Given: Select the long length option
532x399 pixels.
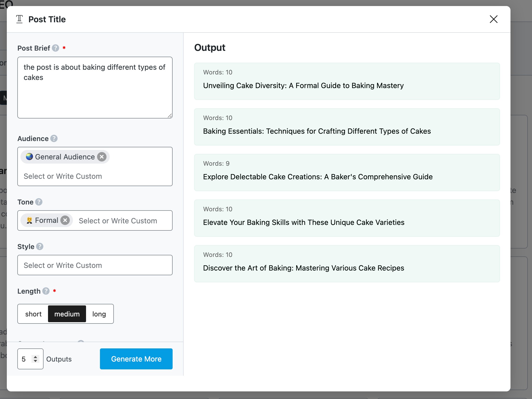Looking at the screenshot, I should [99, 314].
